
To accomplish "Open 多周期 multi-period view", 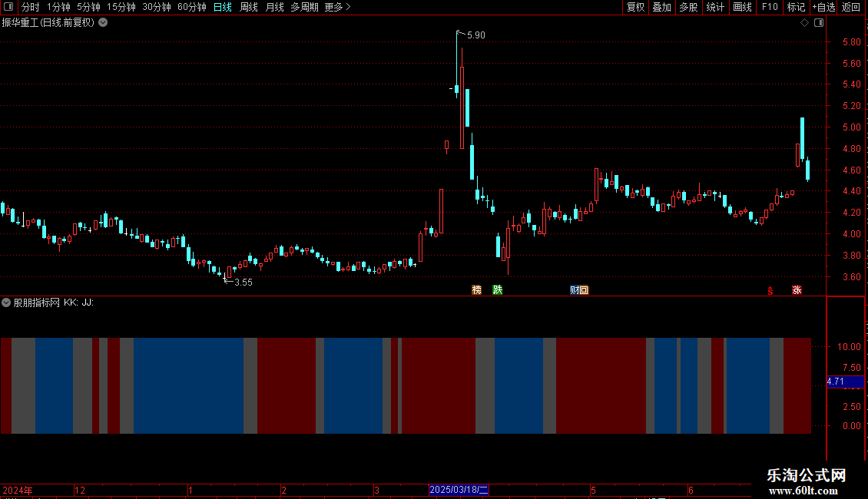I will 304,7.
